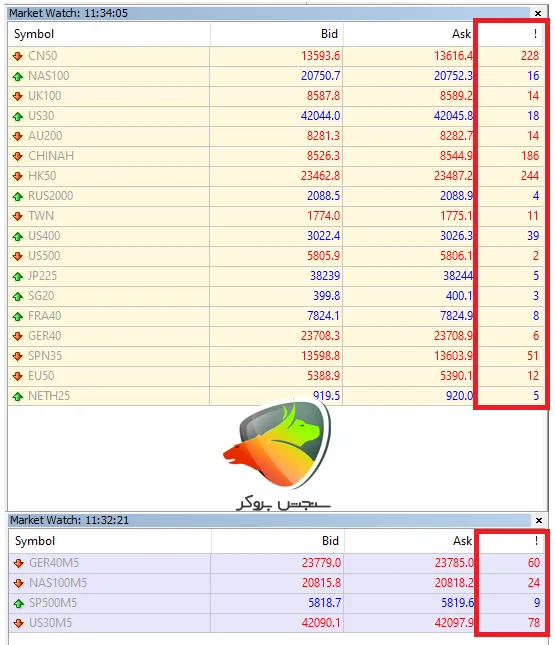Click the up arrow icon beside NAS100
Image resolution: width=555 pixels, height=645 pixels.
18,76
